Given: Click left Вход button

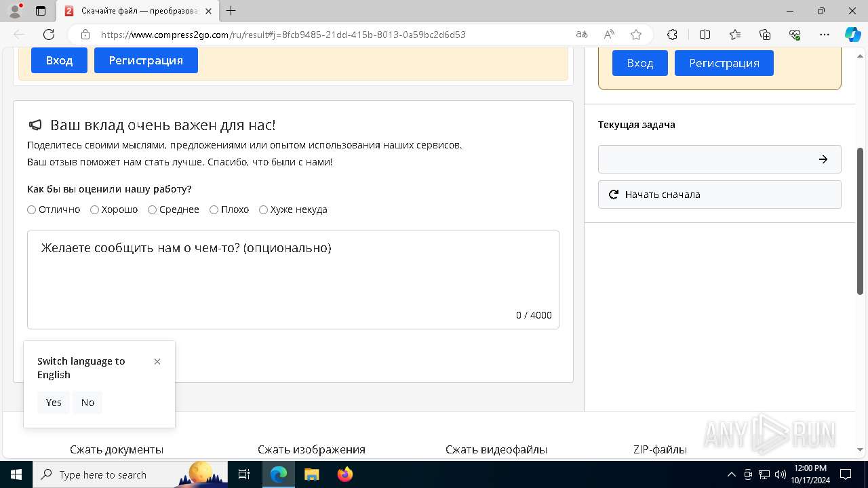Looking at the screenshot, I should pyautogui.click(x=59, y=60).
